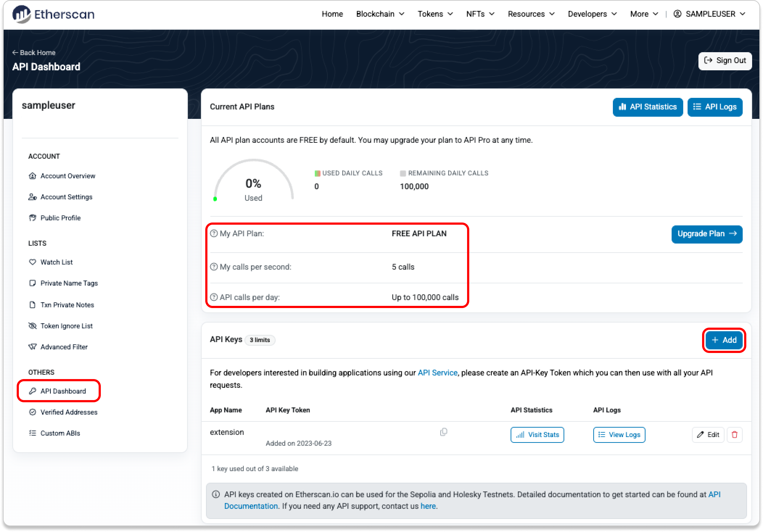Image resolution: width=763 pixels, height=532 pixels.
Task: Open Watch List in sidebar
Action: (x=56, y=262)
